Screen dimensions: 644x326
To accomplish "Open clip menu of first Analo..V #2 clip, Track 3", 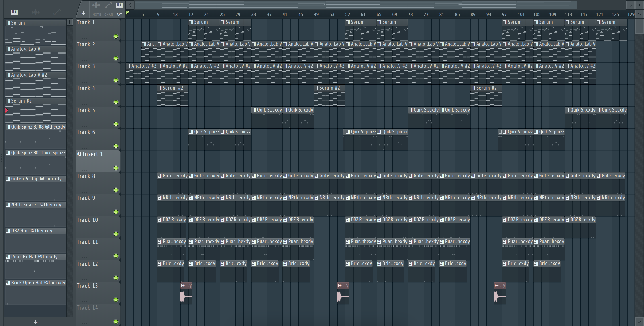I will 128,66.
